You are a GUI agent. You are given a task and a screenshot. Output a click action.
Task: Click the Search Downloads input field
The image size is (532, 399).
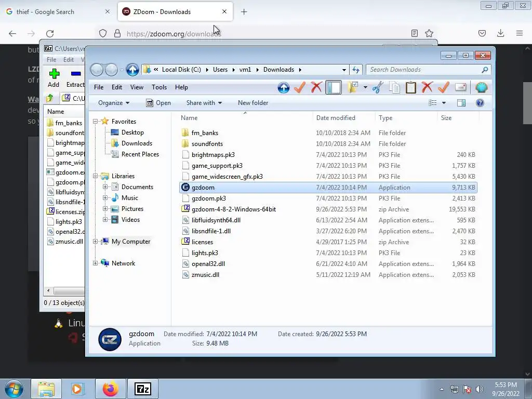[x=428, y=70]
